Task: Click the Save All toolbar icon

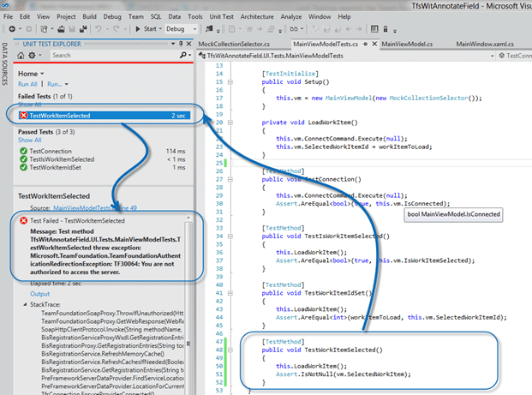Action: (83, 29)
